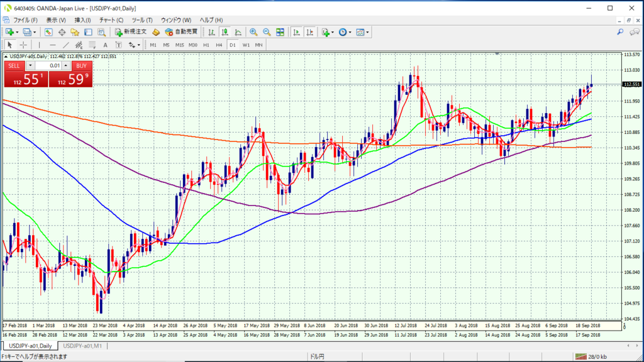This screenshot has height=362, width=644.
Task: Select the D1 timeframe button
Action: click(233, 45)
